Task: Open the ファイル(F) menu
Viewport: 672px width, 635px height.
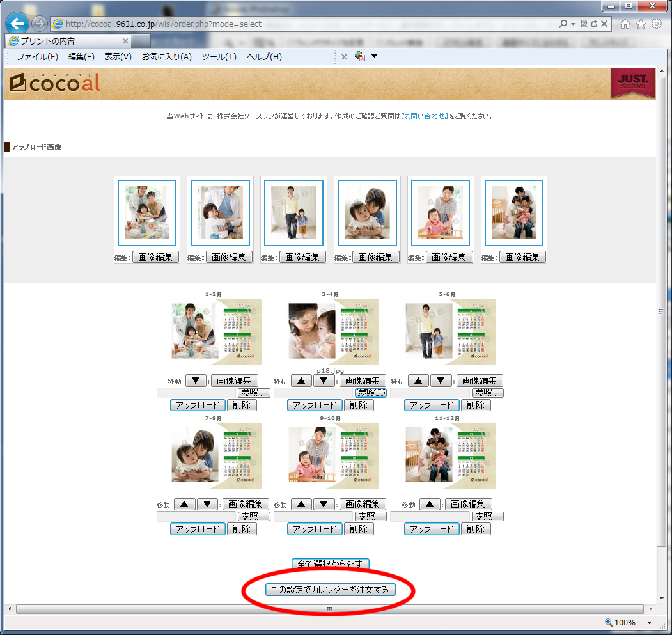Action: coord(37,57)
